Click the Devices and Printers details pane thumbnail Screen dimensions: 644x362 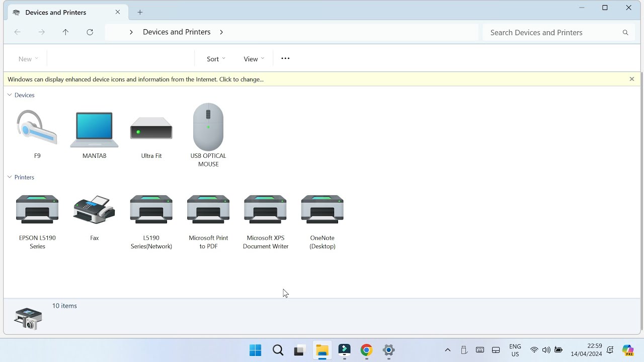[28, 318]
